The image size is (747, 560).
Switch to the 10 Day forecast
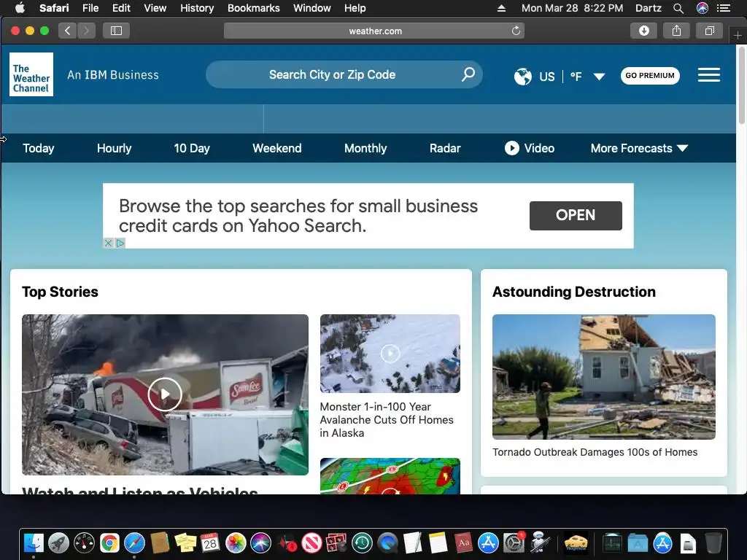pos(192,148)
